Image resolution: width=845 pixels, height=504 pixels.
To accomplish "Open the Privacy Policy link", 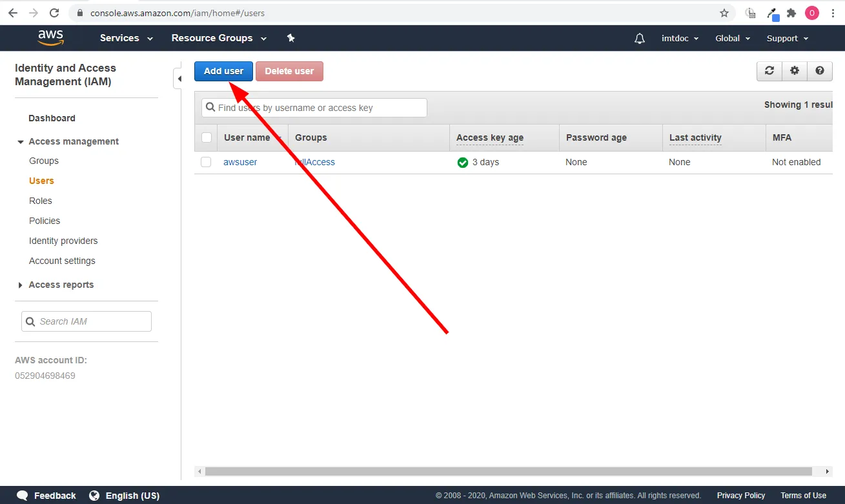I will [x=741, y=496].
